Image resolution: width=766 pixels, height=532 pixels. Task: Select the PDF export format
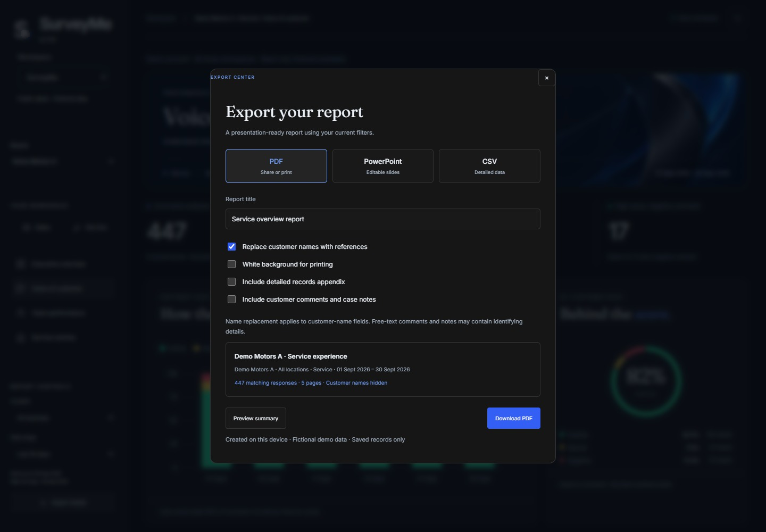276,166
